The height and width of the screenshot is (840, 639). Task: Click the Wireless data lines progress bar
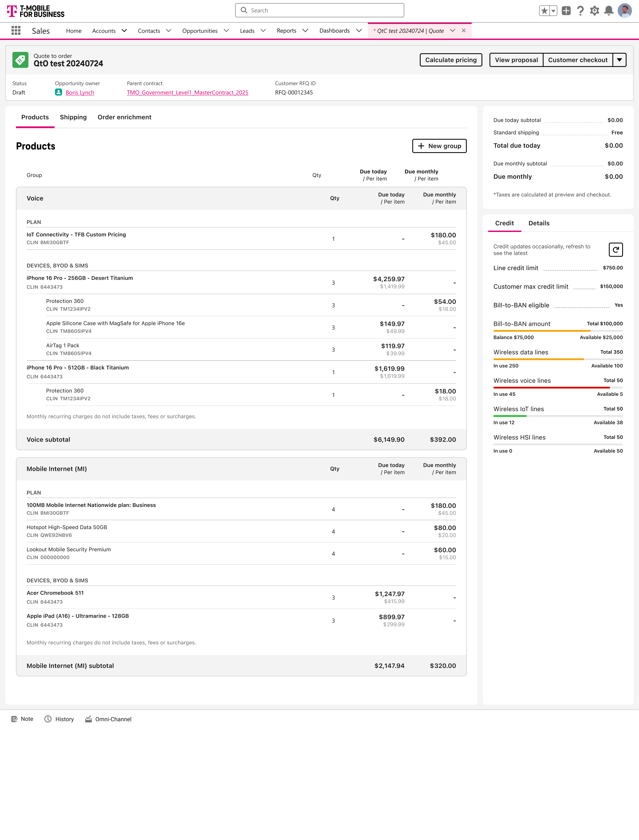click(558, 359)
